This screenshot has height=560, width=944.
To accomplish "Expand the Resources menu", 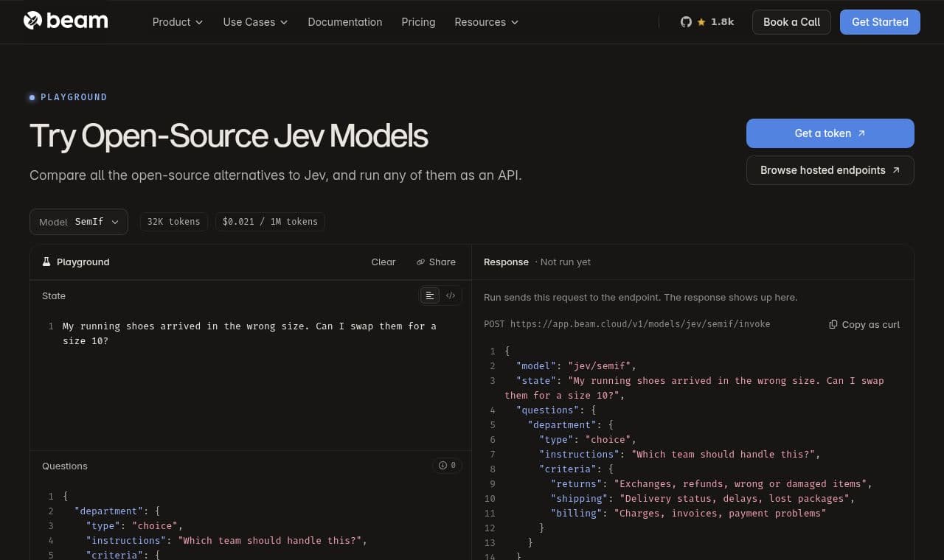I will click(x=487, y=22).
